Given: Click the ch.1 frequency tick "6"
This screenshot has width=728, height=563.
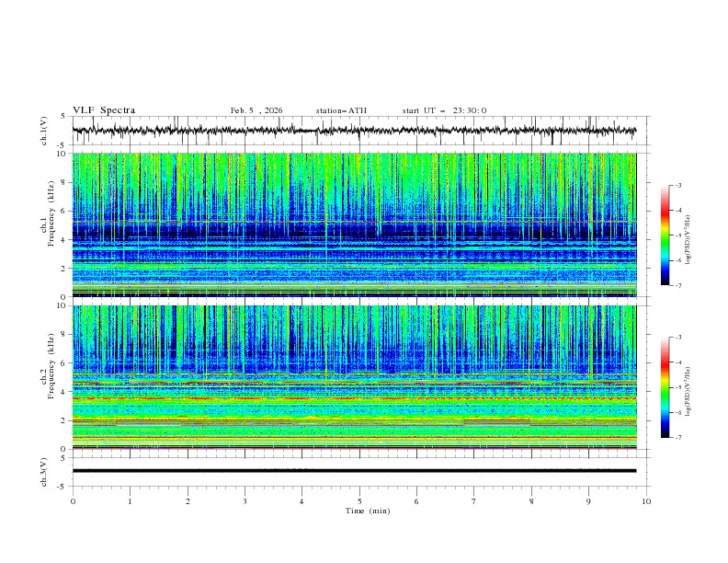Looking at the screenshot, I should tap(65, 211).
